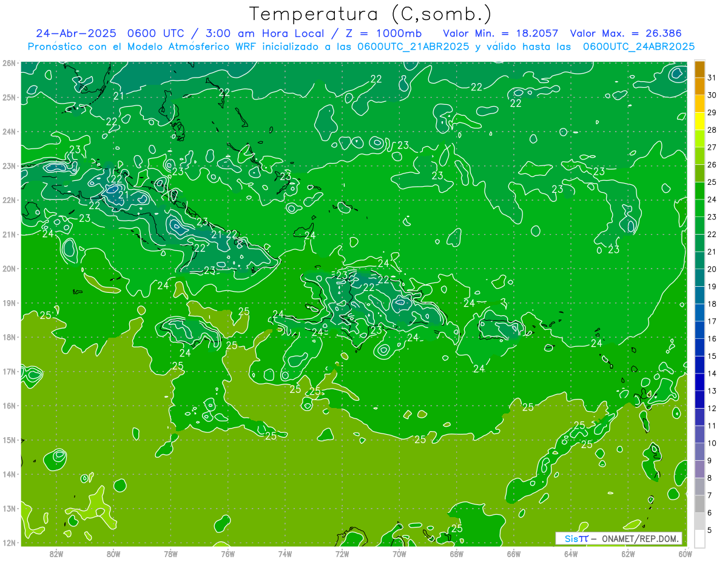Click the "25N" latitude axis label
The image size is (728, 562).
[x=9, y=98]
